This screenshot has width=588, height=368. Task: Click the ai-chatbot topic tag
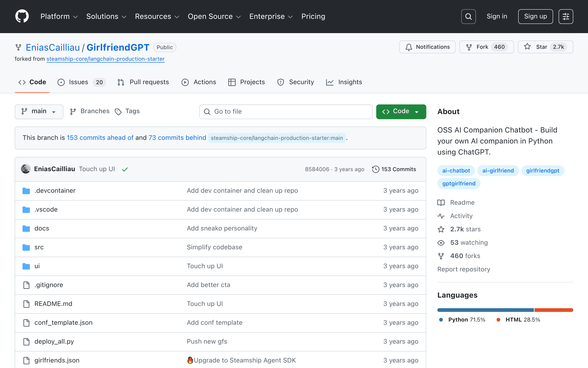[x=456, y=171]
